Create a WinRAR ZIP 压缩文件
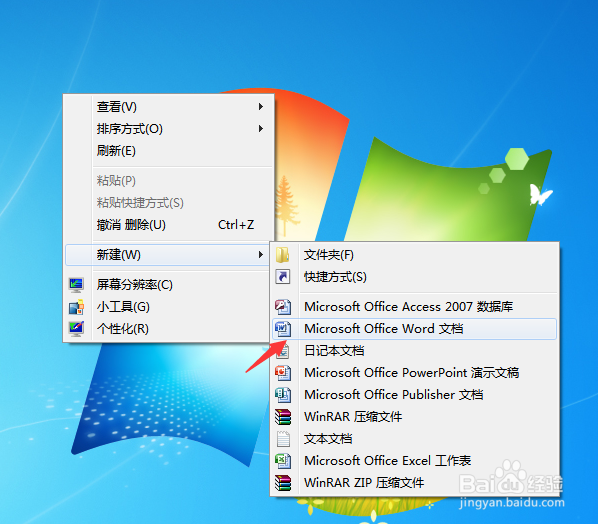The image size is (598, 524). pos(415,483)
